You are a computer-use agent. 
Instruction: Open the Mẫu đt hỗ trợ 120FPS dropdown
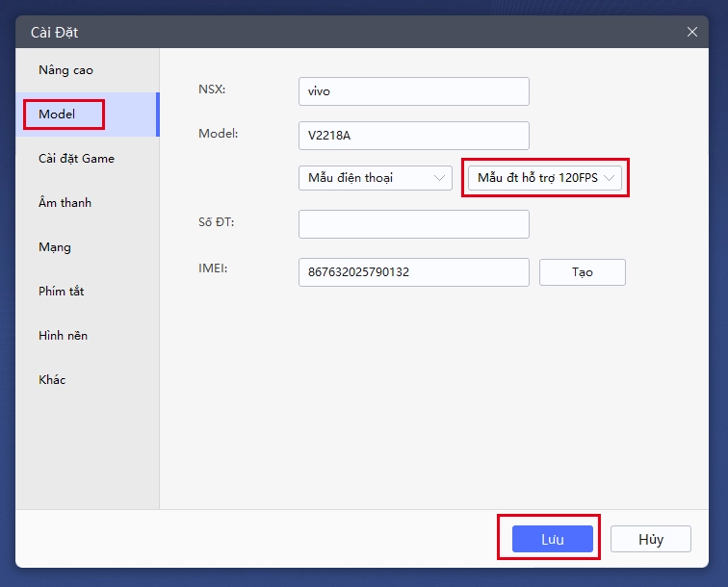pos(545,178)
